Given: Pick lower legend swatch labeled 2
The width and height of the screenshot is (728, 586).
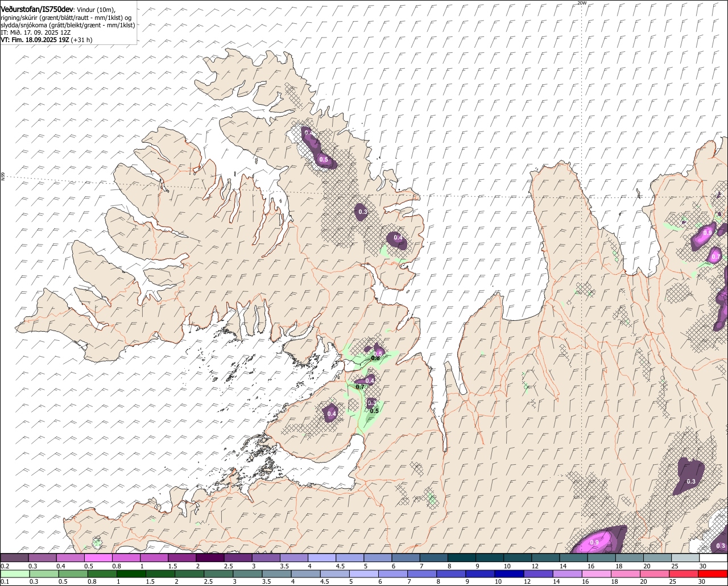Looking at the screenshot, I should [x=189, y=573].
